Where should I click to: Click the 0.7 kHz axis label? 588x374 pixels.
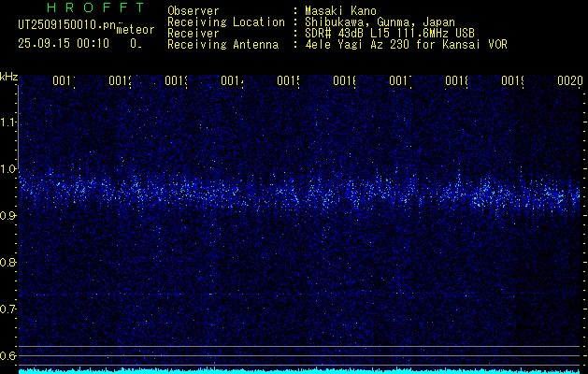(x=8, y=309)
